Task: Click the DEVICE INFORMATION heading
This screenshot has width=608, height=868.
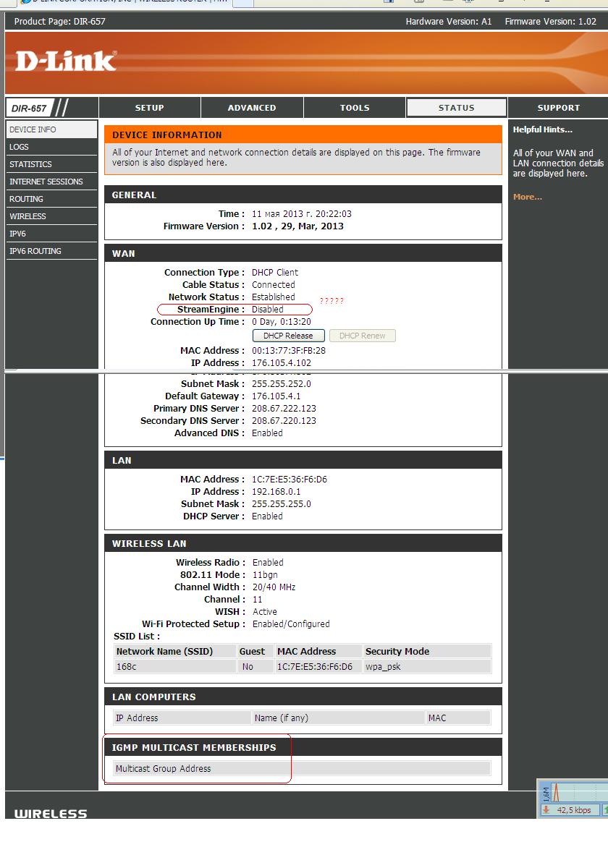Action: [x=167, y=135]
